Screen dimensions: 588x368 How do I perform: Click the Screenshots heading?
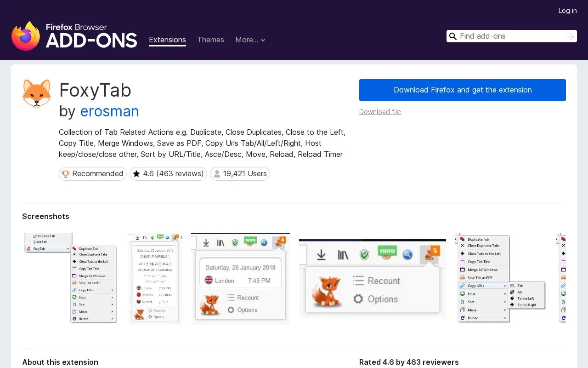pos(45,216)
